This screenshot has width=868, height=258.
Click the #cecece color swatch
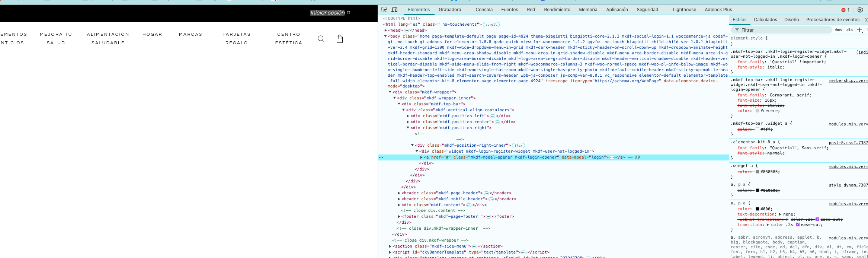click(x=757, y=111)
